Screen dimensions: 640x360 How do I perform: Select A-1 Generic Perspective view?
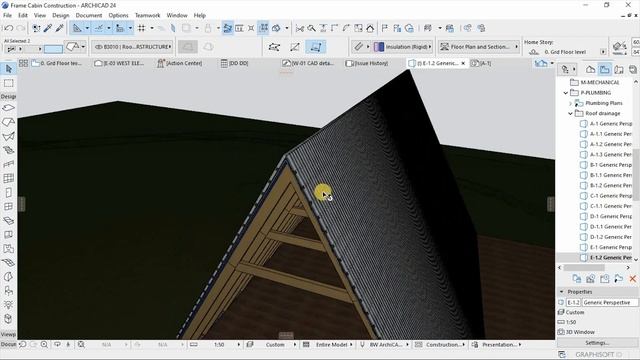pyautogui.click(x=606, y=124)
